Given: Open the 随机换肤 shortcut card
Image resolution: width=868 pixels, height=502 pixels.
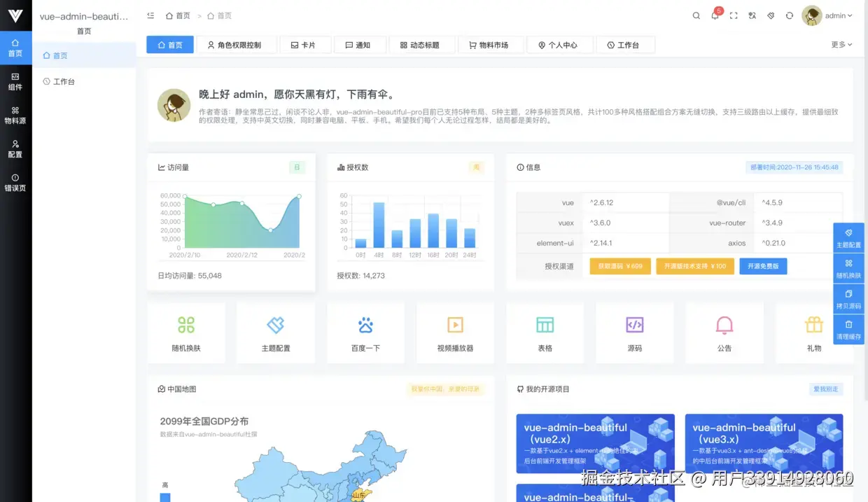Looking at the screenshot, I should [x=186, y=333].
